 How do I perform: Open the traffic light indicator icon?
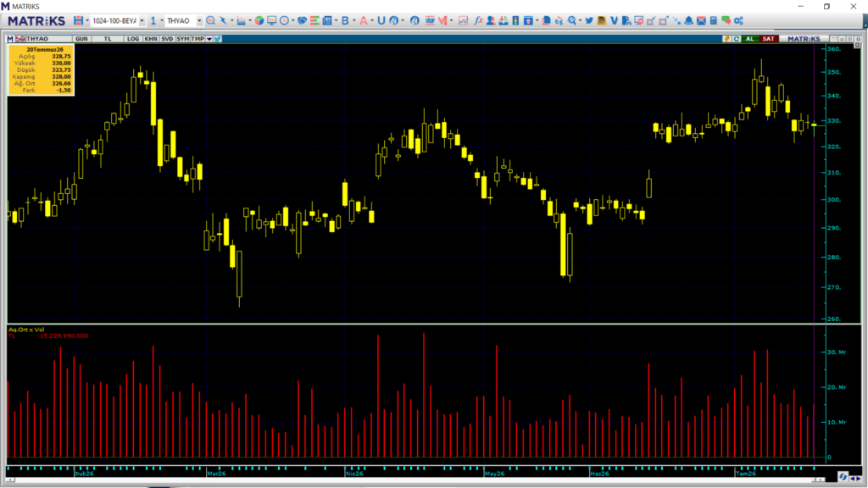pyautogui.click(x=515, y=20)
